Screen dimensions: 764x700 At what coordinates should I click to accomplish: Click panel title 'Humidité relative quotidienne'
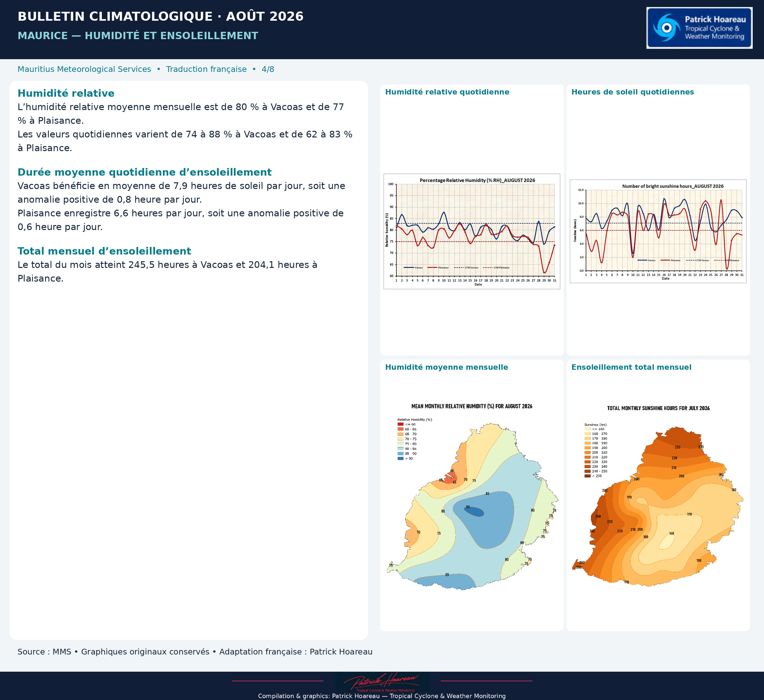[447, 92]
